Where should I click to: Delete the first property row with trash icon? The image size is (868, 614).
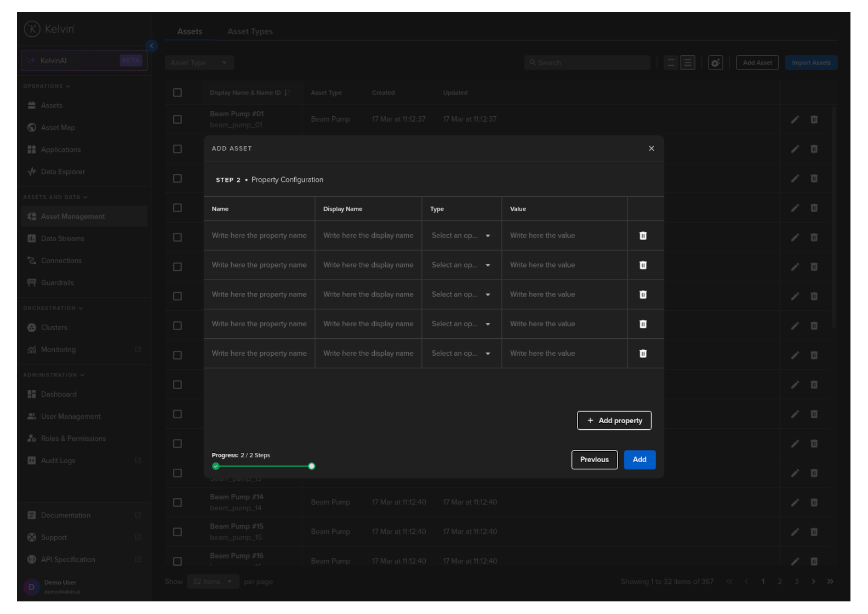coord(643,236)
